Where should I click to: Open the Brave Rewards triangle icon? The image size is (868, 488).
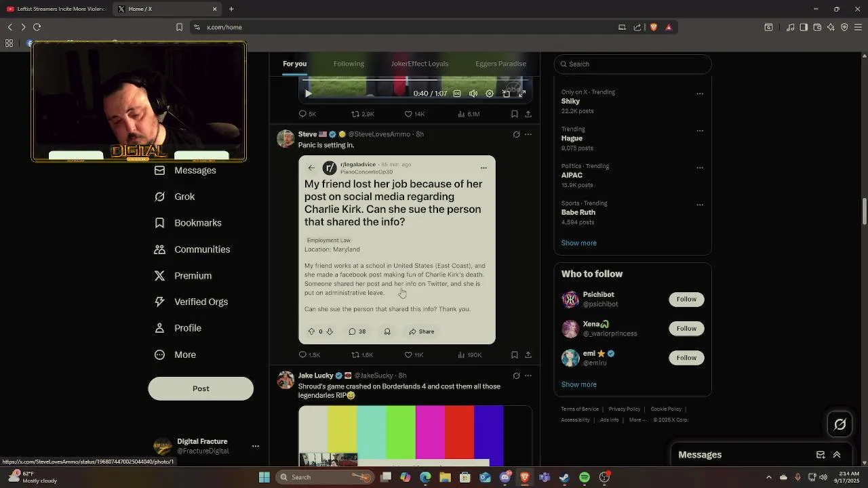coord(669,27)
